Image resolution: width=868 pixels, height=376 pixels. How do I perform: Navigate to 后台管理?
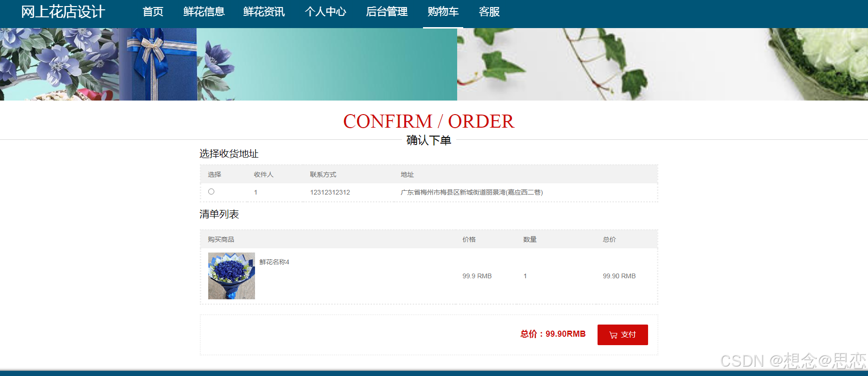(387, 12)
